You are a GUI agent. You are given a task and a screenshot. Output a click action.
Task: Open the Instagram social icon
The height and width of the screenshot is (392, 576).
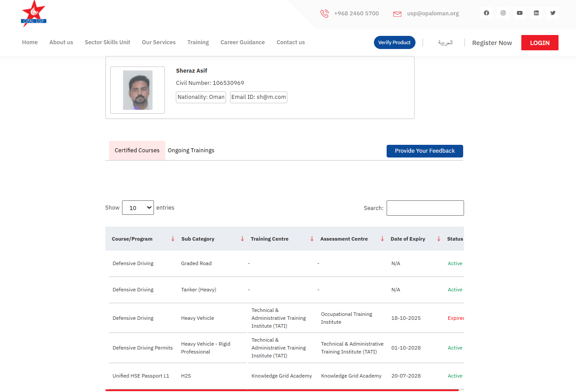click(x=503, y=13)
